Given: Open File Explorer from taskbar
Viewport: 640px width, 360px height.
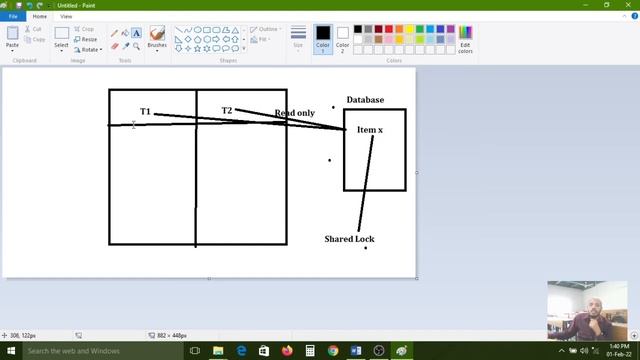Looking at the screenshot, I should (218, 351).
